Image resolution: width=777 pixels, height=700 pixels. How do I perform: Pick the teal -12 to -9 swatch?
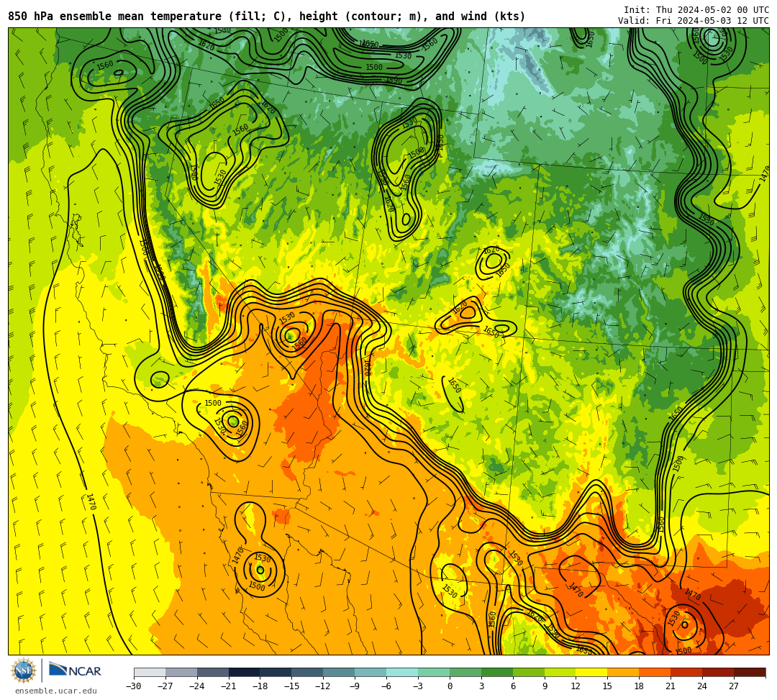[340, 672]
